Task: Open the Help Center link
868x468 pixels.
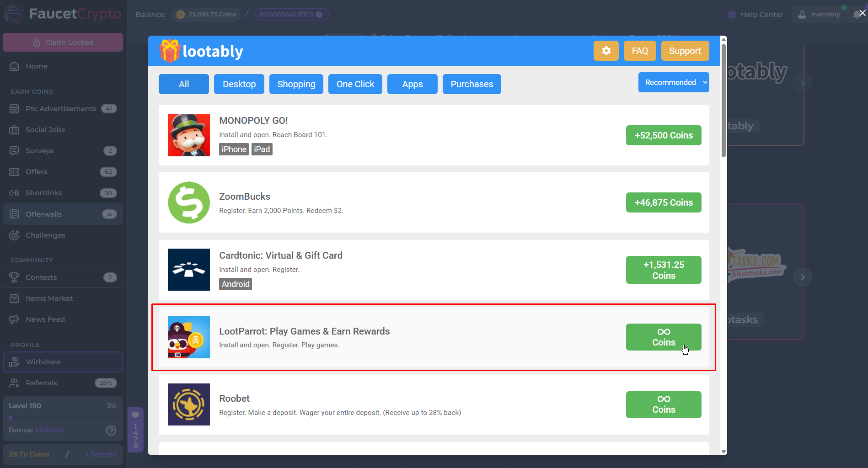Action: coord(755,14)
